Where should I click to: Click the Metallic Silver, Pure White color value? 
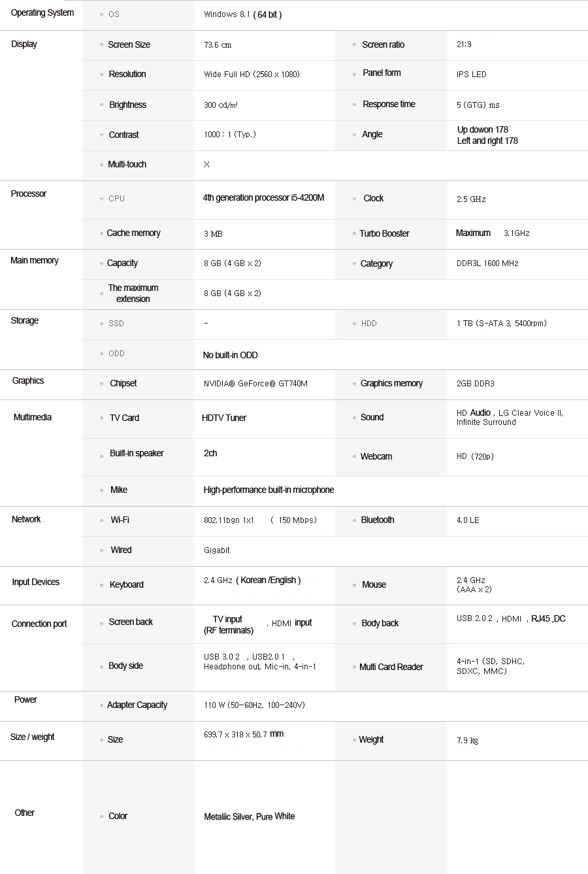click(249, 816)
